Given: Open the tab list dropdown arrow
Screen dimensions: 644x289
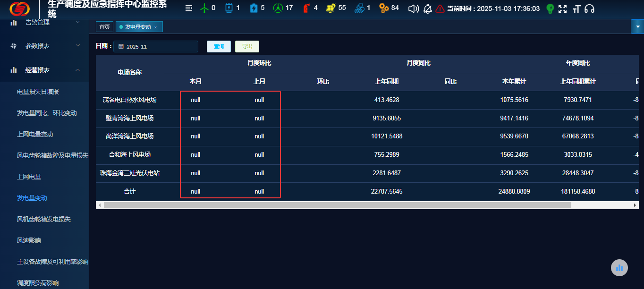Looking at the screenshot, I should click(637, 26).
